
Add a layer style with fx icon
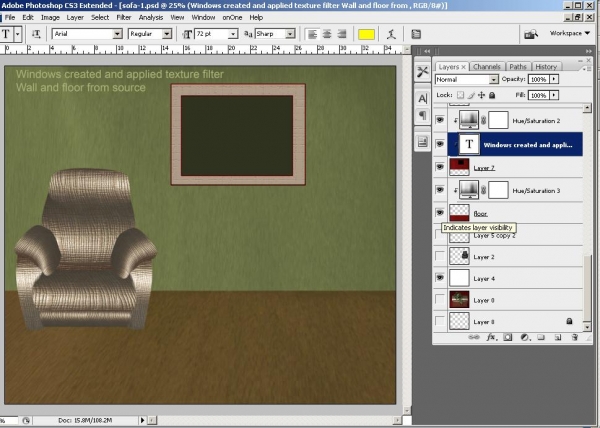coord(491,337)
